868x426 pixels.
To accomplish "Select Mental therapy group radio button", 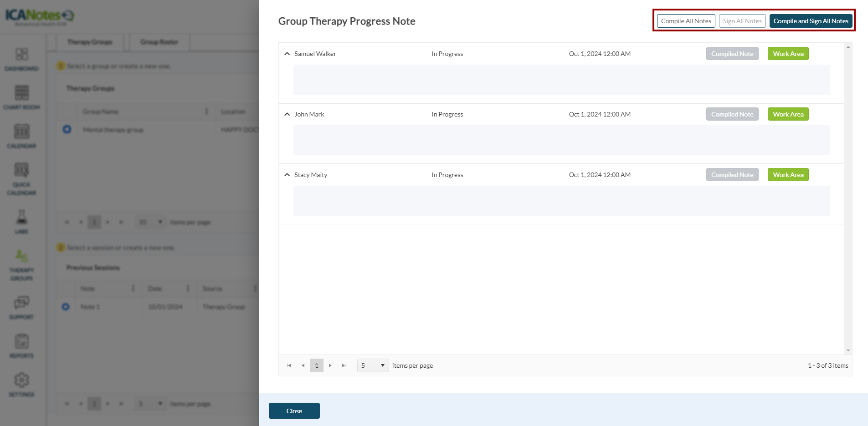I will click(67, 129).
